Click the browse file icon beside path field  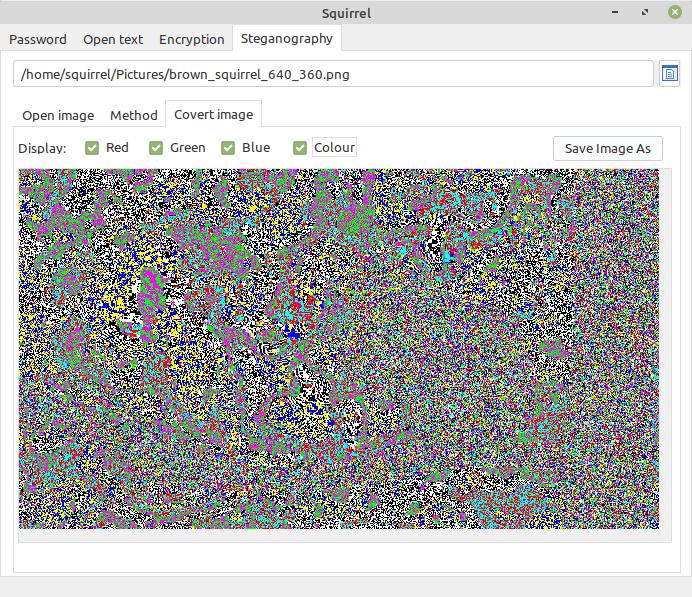pos(669,74)
